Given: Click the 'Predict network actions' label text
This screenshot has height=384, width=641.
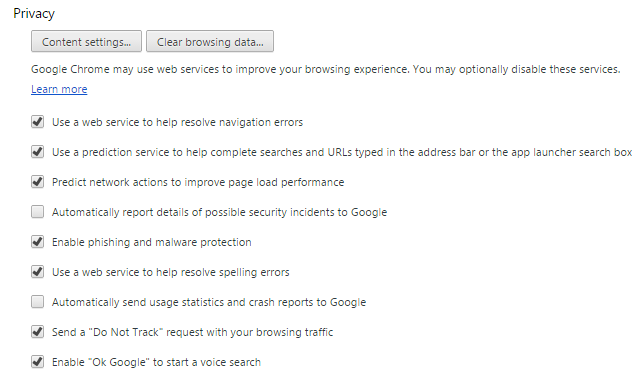Looking at the screenshot, I should tap(198, 182).
